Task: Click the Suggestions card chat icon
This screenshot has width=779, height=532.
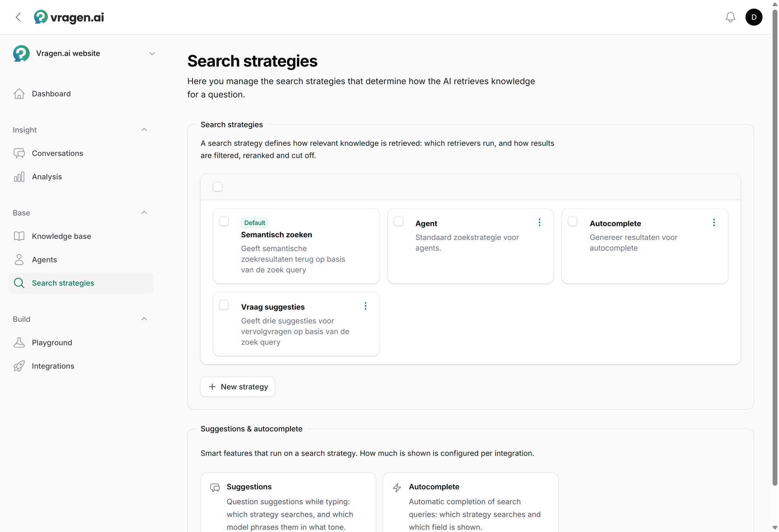Action: [x=215, y=487]
